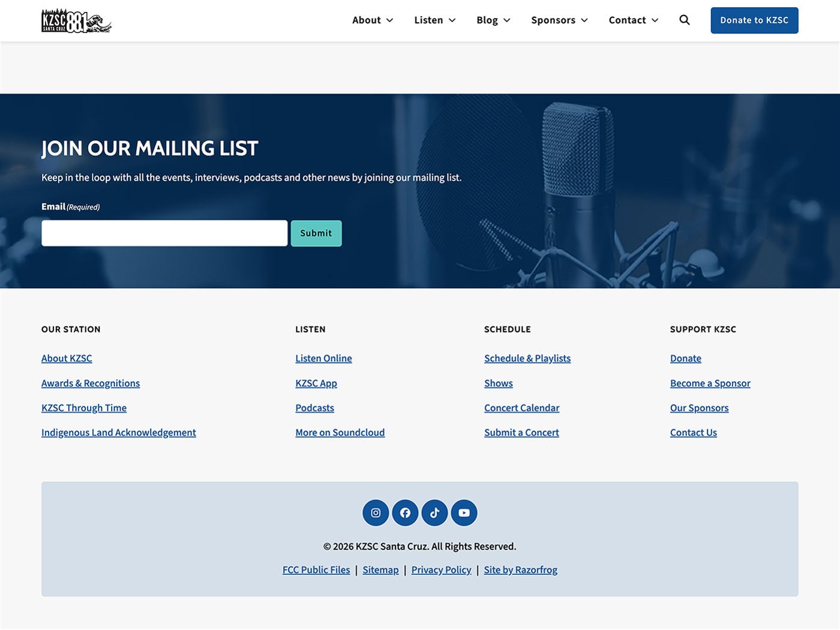Open KZSC Instagram page icon
Image resolution: width=840 pixels, height=630 pixels.
376,513
